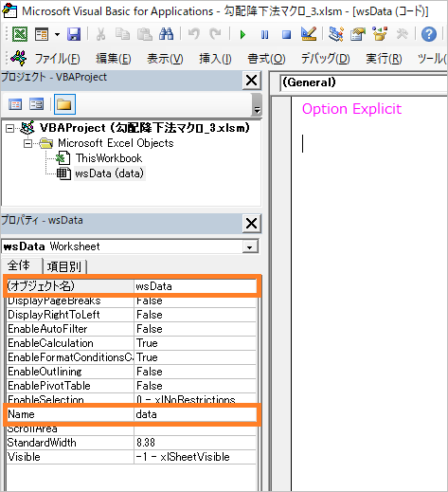
Task: Open the Properties Window toolbar icon
Action: point(358,34)
